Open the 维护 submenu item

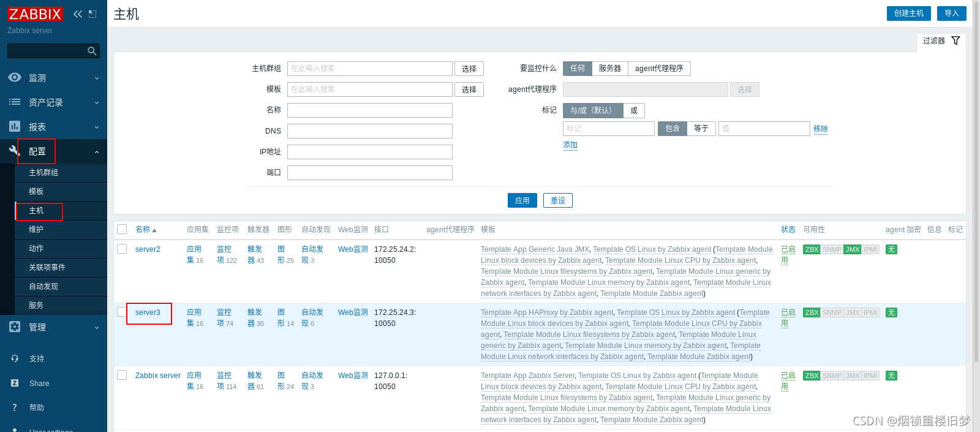pos(61,230)
